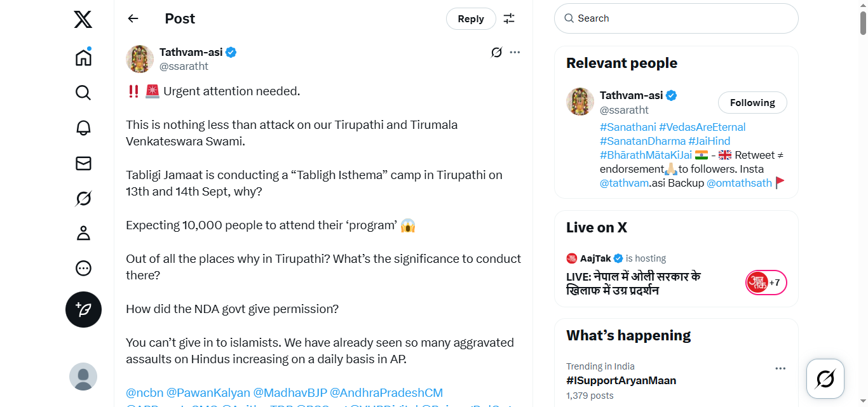868x407 pixels.
Task: Open the floating Grok button
Action: pos(825,379)
